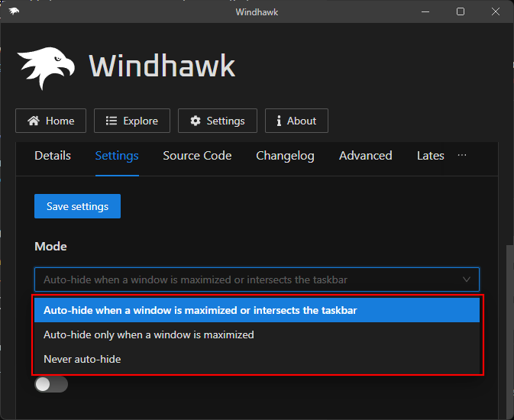Click the Windhawk eagle logo

(46, 68)
